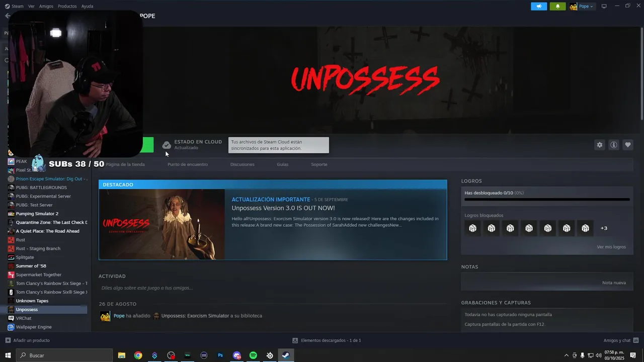Open Ver mis logros link
The width and height of the screenshot is (644, 362).
[x=611, y=247]
